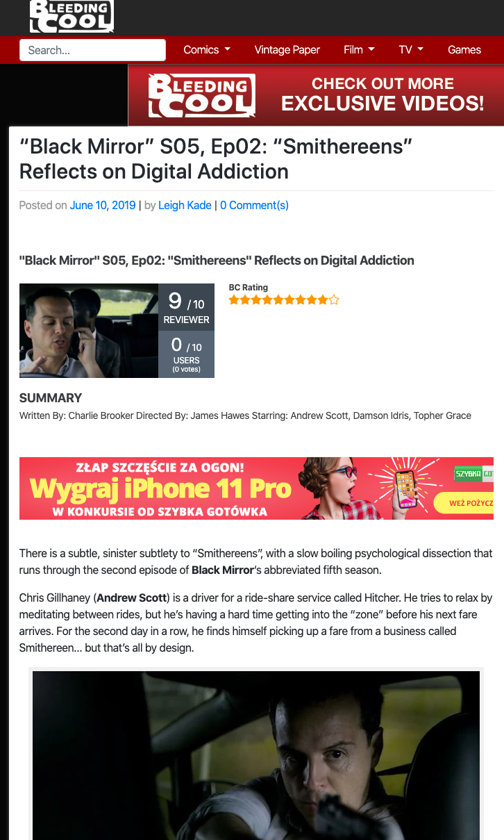Open the Vintage Paper menu item
The image size is (504, 840).
pos(287,49)
